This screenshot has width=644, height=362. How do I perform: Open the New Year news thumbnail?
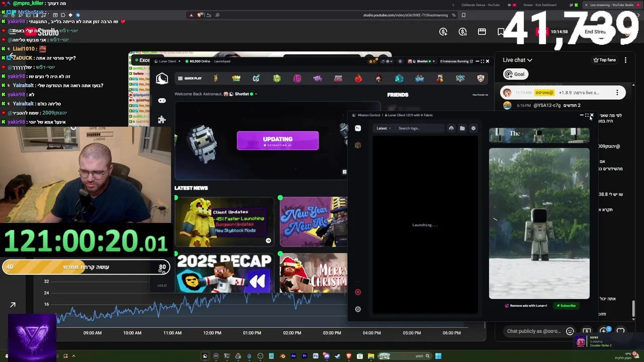(313, 222)
